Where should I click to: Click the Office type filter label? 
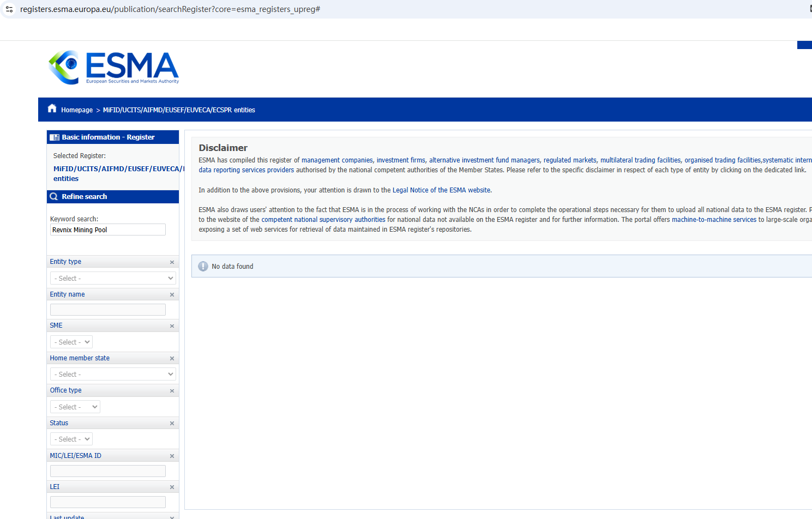pyautogui.click(x=66, y=390)
